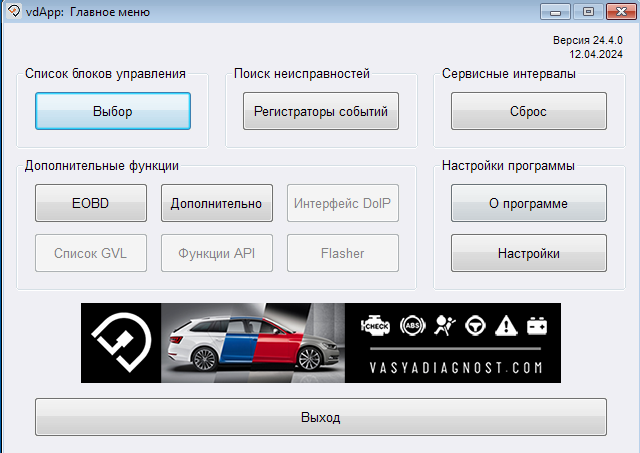640x453 pixels.
Task: Click the 12.04.2024 date text
Action: 596,54
